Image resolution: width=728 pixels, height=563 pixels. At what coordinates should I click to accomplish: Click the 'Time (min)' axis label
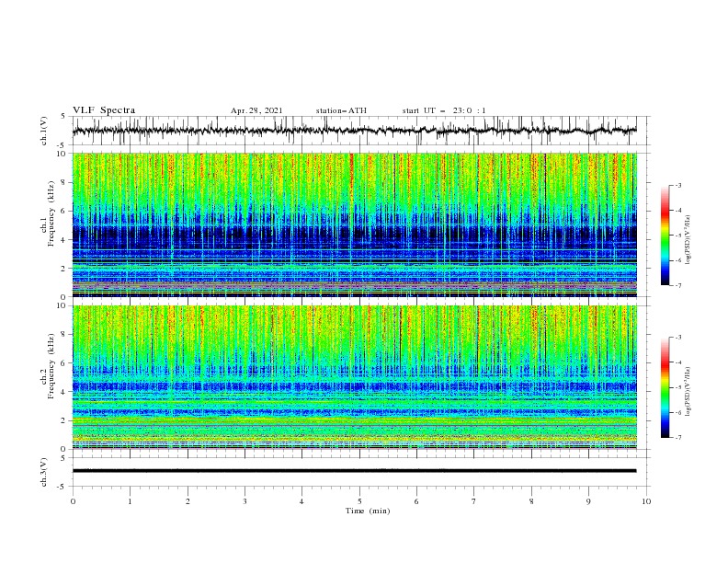coord(368,511)
